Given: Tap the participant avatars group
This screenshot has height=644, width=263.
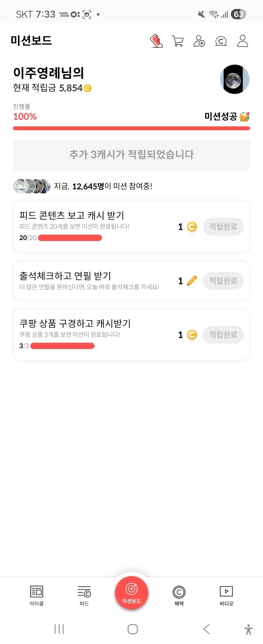Looking at the screenshot, I should click(x=32, y=186).
